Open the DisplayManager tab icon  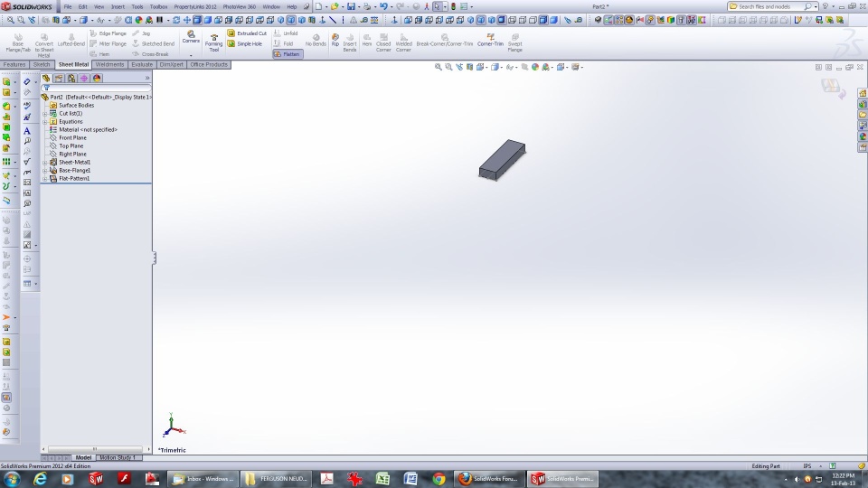(97, 79)
